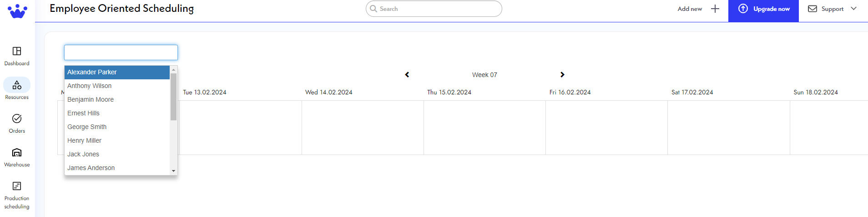Open the Resources sidebar icon

click(x=17, y=85)
